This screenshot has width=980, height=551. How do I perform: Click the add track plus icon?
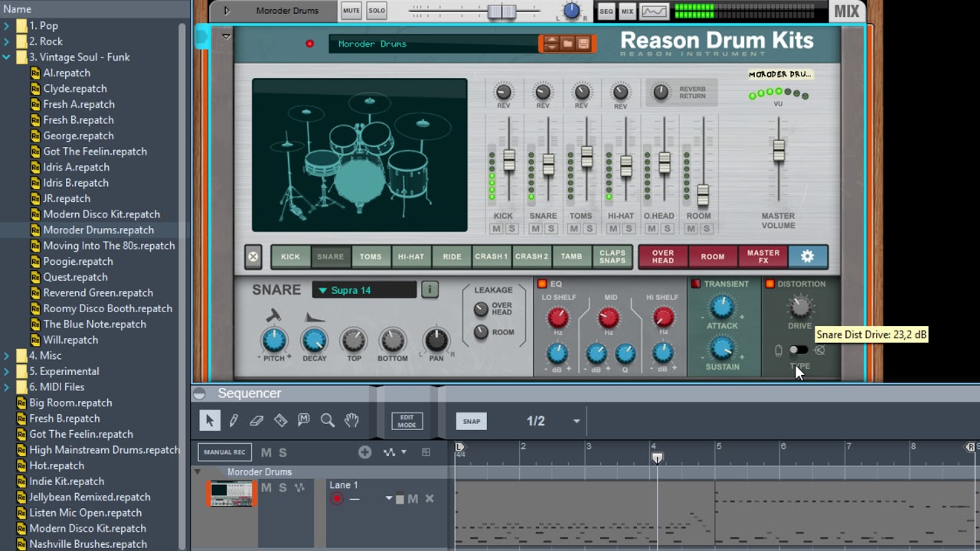click(x=364, y=452)
